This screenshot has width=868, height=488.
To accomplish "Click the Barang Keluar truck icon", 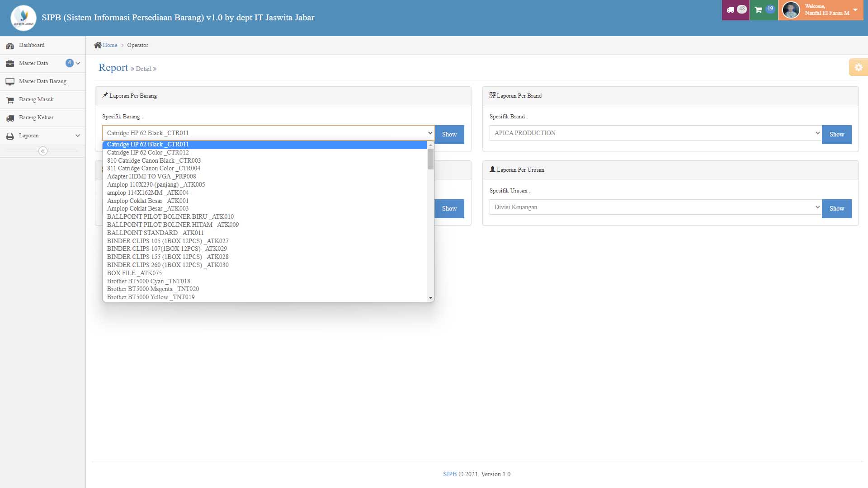I will tap(10, 118).
